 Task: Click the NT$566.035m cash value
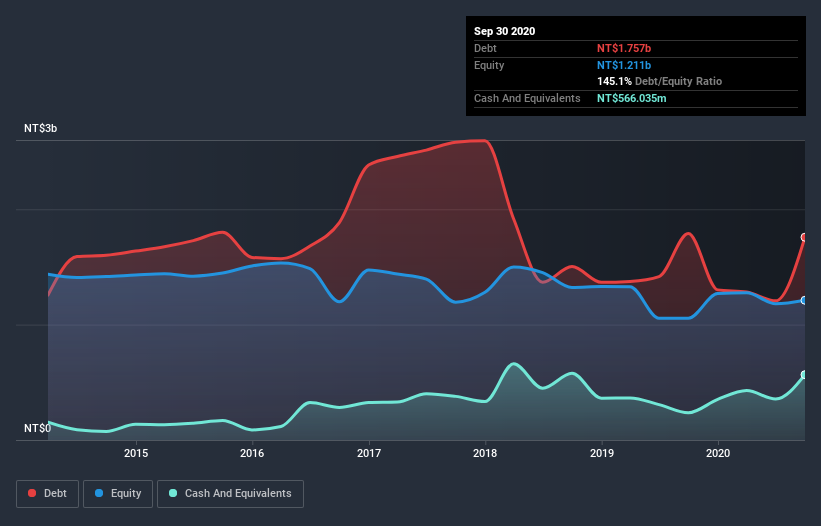click(x=632, y=98)
